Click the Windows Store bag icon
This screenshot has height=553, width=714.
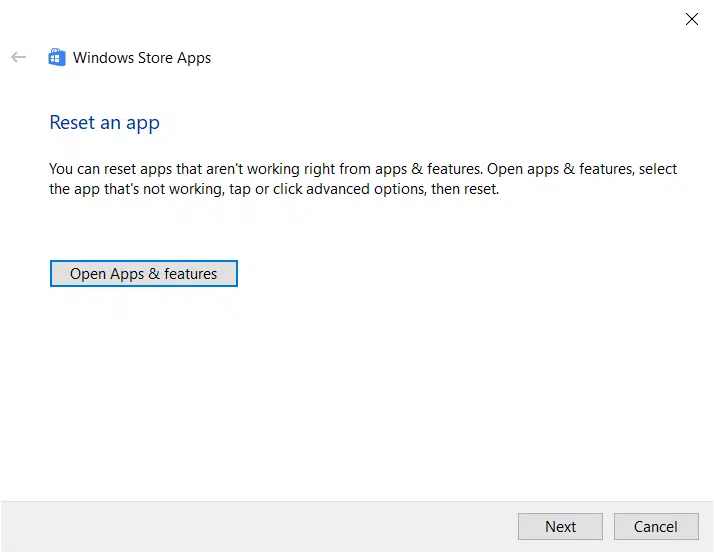point(57,57)
